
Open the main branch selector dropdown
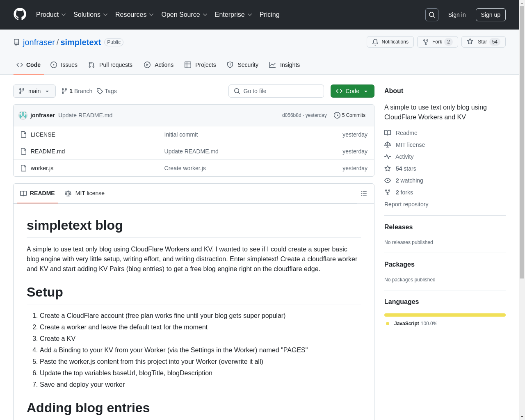pos(34,91)
